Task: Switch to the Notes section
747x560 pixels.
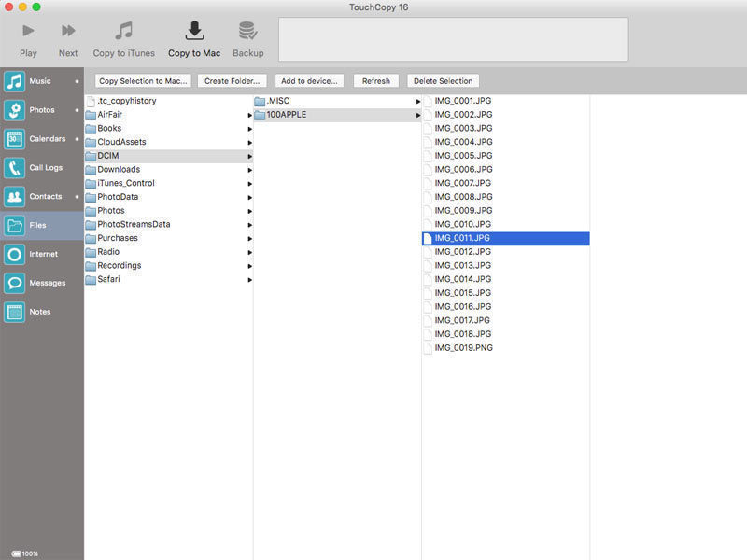Action: pos(42,312)
